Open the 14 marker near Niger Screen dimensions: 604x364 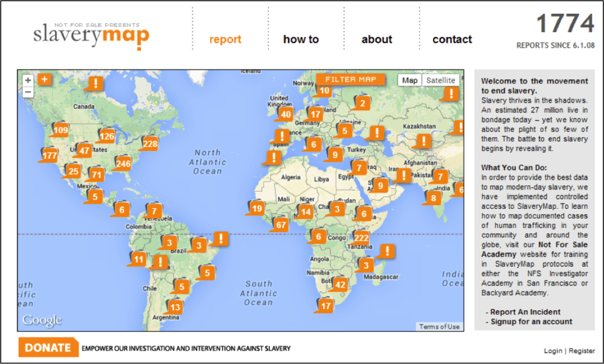tap(306, 212)
